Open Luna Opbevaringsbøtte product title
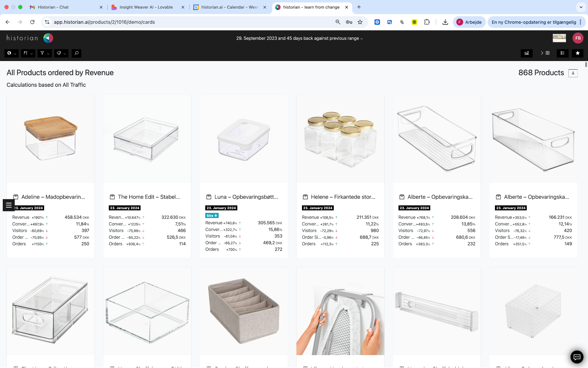This screenshot has height=368, width=588. [246, 197]
